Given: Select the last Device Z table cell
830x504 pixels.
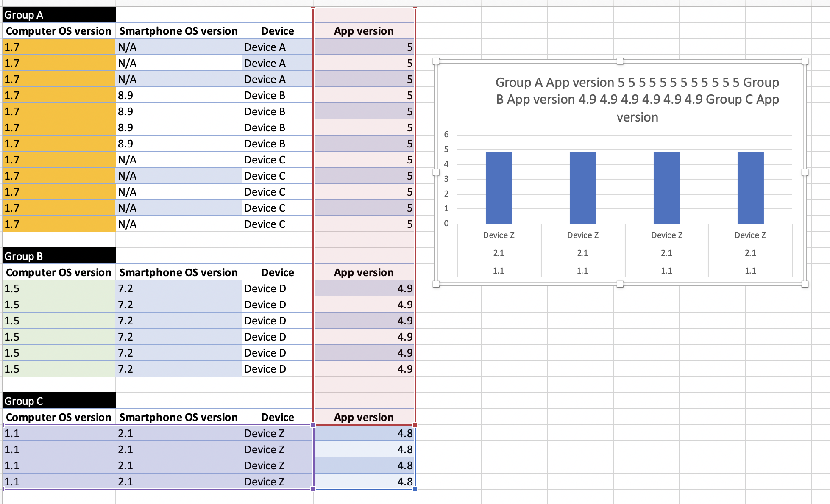Looking at the screenshot, I should point(278,482).
